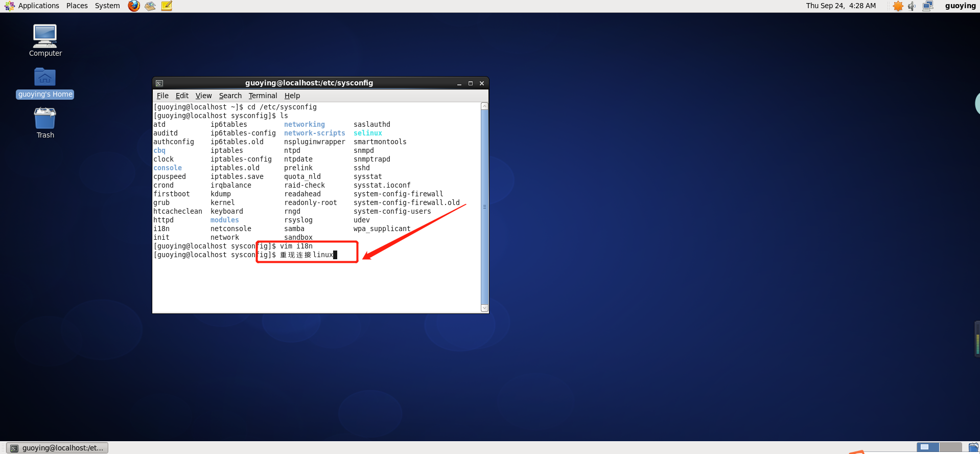Launch the Firefox browser from top panel

(x=134, y=6)
